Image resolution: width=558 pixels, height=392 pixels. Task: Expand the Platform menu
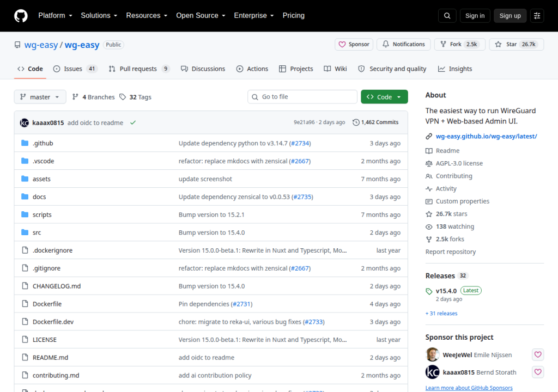point(56,16)
